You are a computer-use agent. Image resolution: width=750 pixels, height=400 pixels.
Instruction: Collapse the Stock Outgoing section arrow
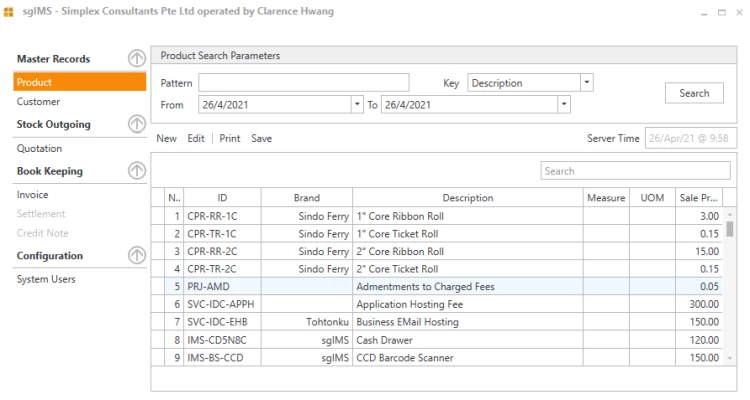pos(136,124)
